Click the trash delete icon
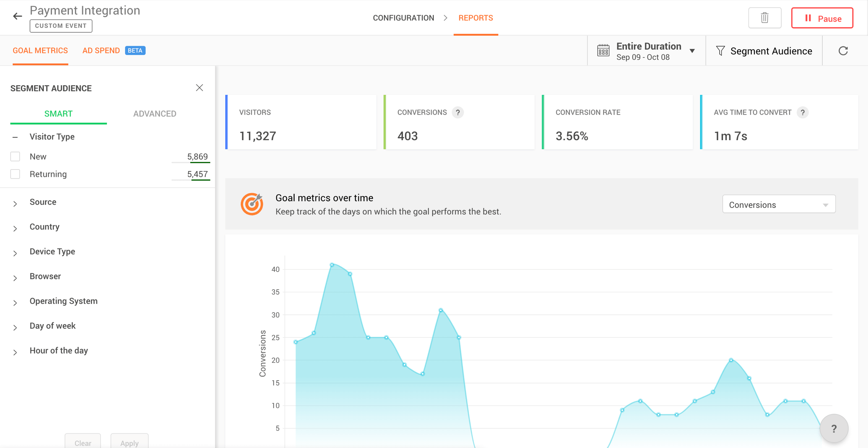Image resolution: width=868 pixels, height=448 pixels. (765, 18)
